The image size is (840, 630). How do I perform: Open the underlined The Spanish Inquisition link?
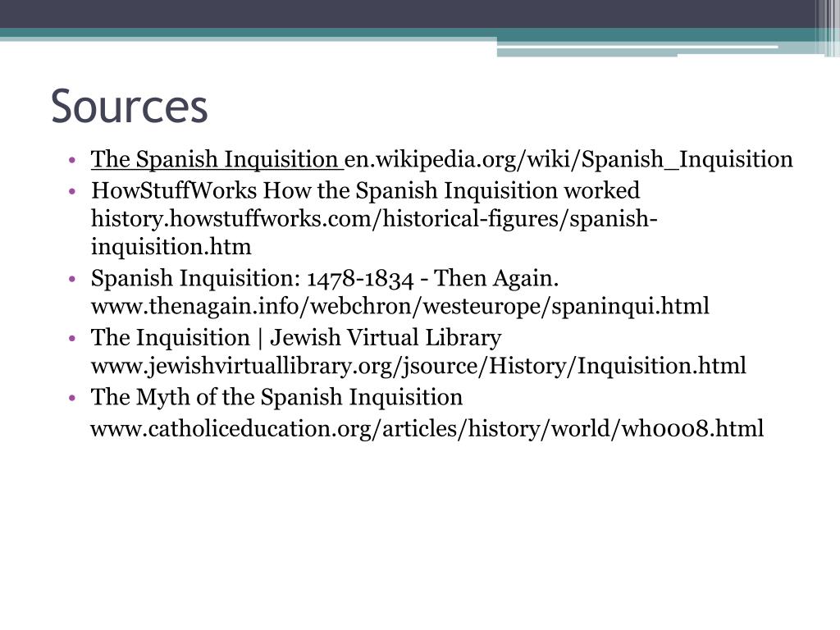coord(214,159)
